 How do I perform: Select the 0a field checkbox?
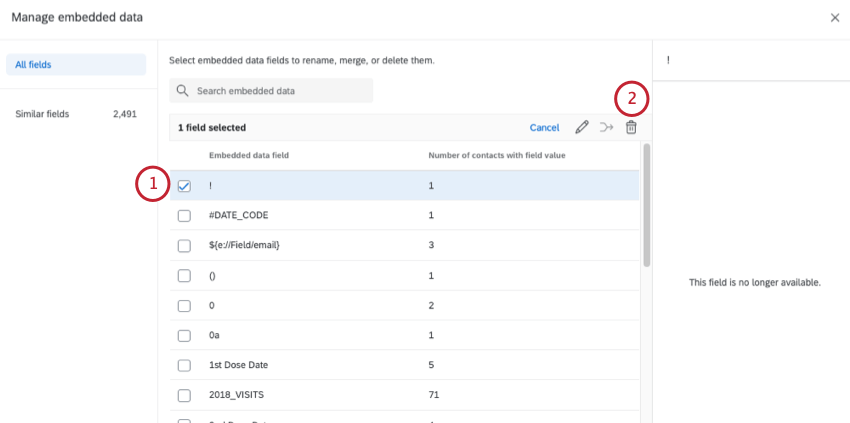[x=184, y=336]
